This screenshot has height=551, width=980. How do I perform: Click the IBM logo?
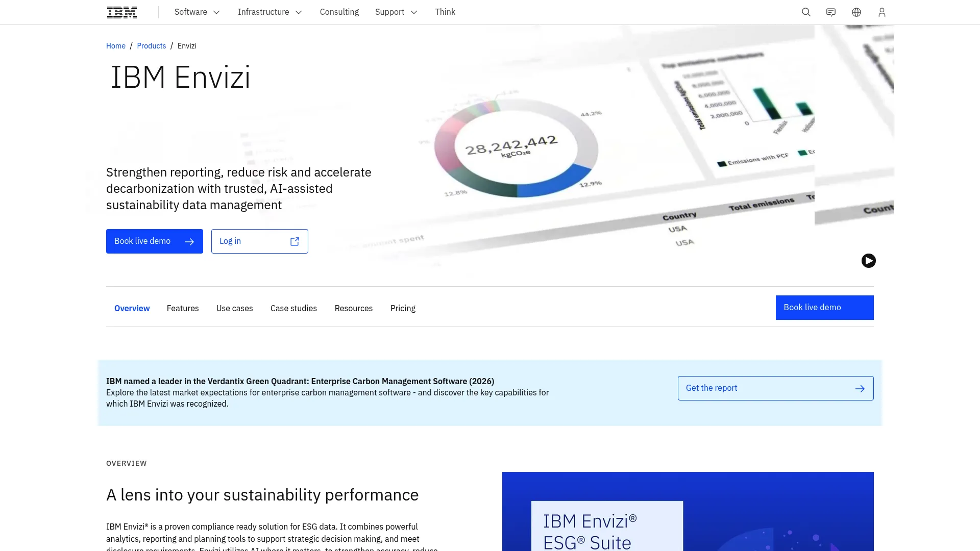point(122,12)
